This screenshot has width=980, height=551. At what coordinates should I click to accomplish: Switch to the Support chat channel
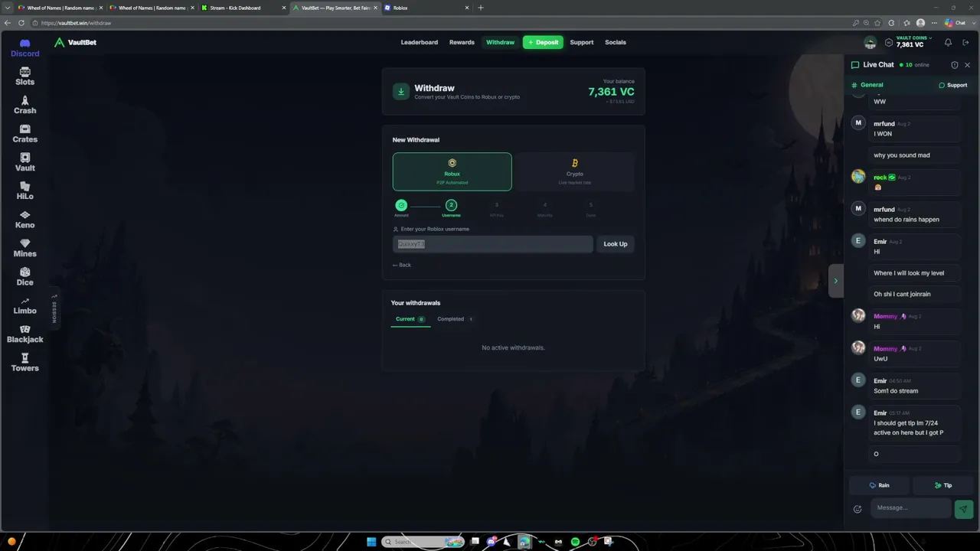tap(953, 85)
